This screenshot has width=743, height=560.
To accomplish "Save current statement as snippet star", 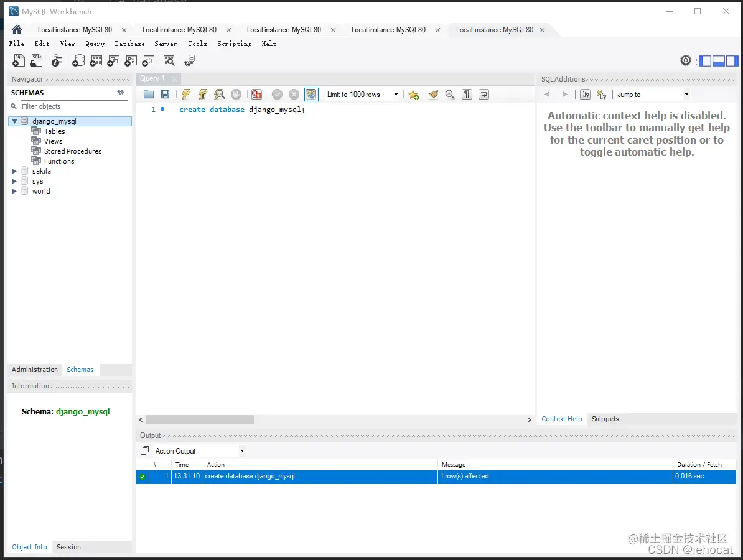I will pyautogui.click(x=414, y=95).
